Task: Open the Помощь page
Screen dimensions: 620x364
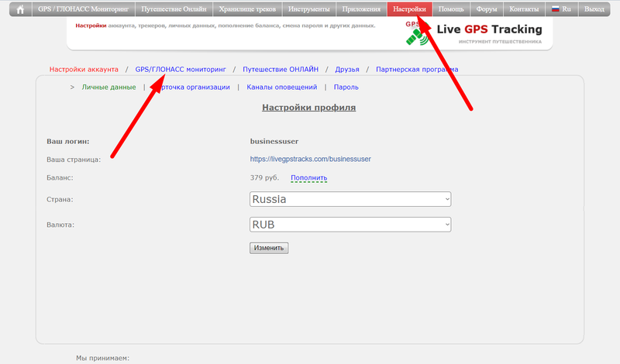Action: (450, 9)
